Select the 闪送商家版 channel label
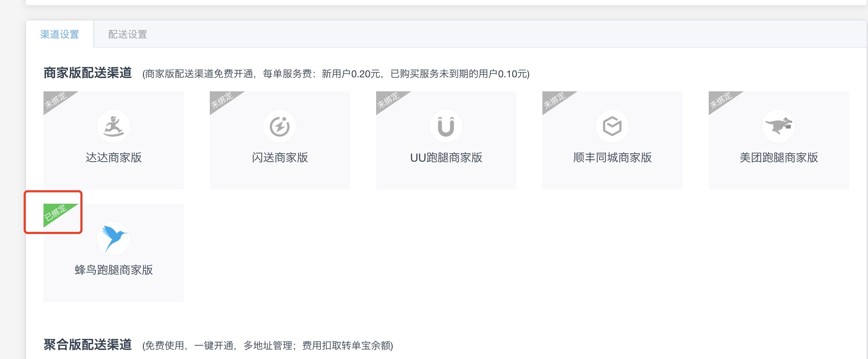 (x=280, y=157)
